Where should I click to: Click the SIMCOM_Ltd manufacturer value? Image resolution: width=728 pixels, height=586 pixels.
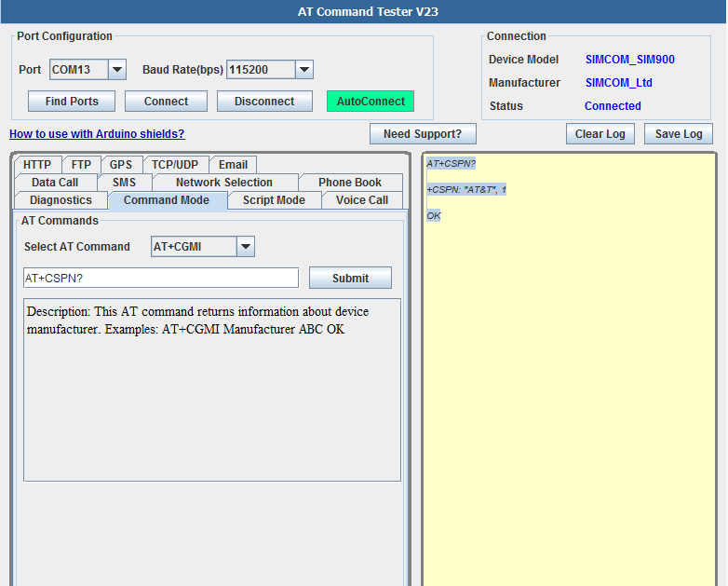pos(618,83)
